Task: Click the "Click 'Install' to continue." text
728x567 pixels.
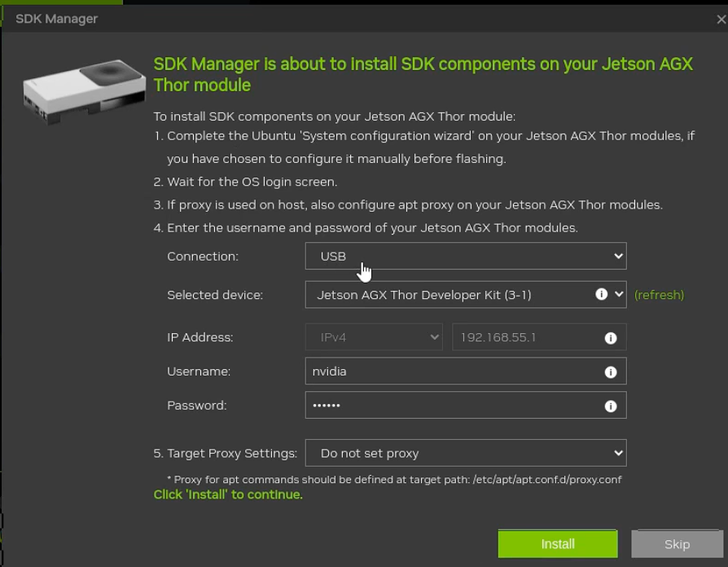Action: point(228,494)
